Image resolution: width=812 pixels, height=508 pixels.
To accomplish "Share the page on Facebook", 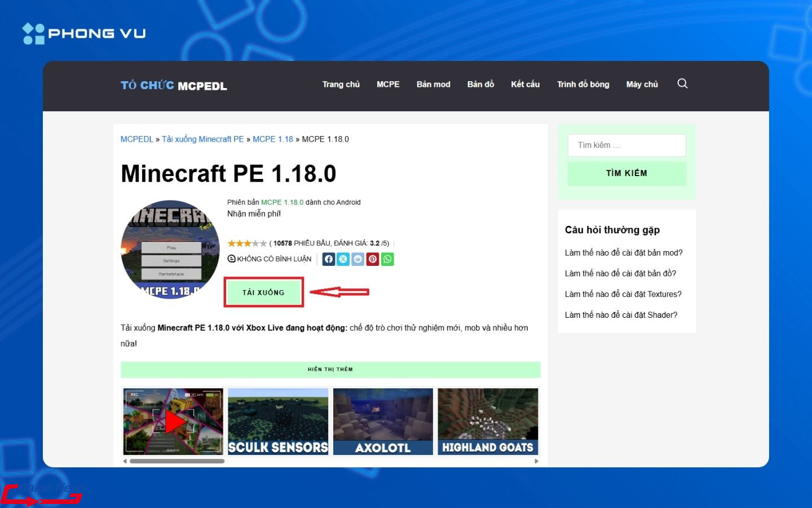I will point(329,259).
